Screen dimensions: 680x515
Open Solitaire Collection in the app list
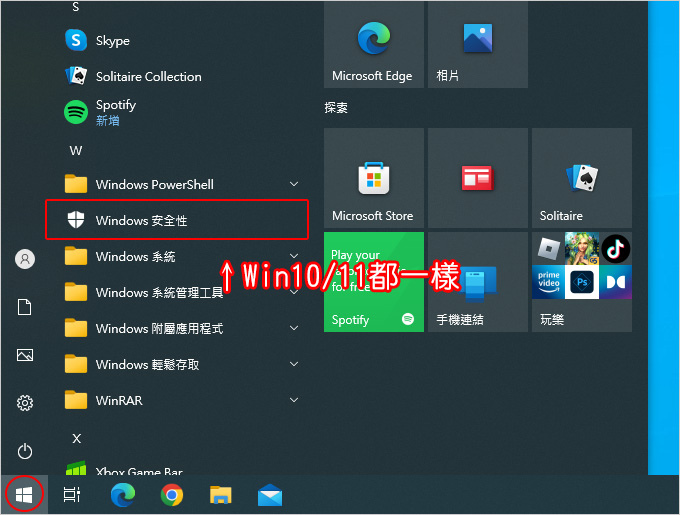pyautogui.click(x=148, y=77)
